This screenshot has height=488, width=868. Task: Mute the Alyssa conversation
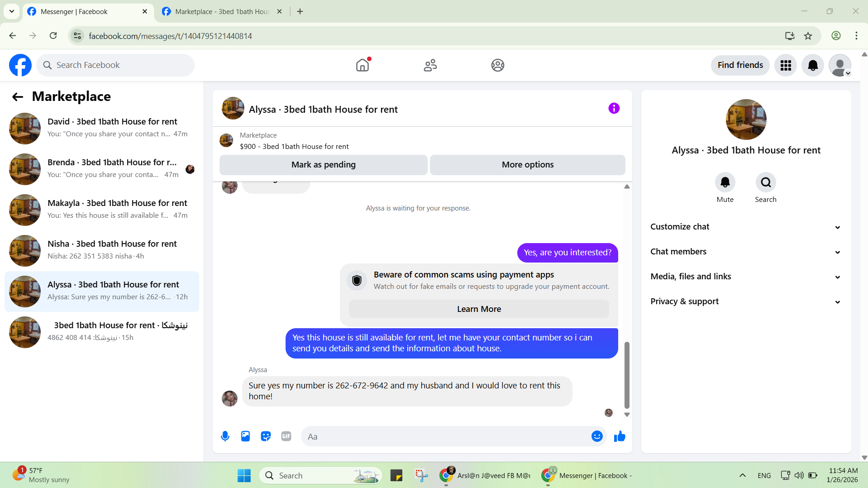tap(725, 182)
